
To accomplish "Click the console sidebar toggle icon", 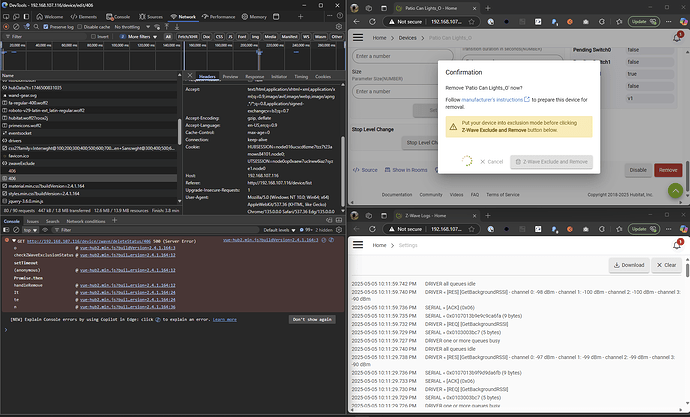I will tap(6, 230).
